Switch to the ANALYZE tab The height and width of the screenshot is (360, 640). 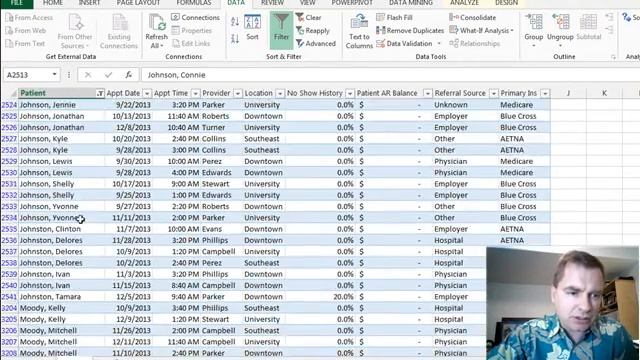464,3
